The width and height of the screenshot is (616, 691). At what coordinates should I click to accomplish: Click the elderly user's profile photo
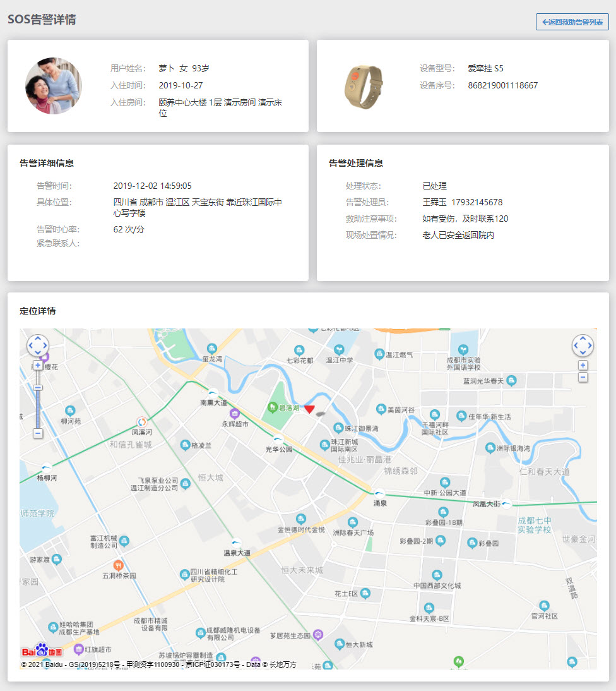(53, 85)
